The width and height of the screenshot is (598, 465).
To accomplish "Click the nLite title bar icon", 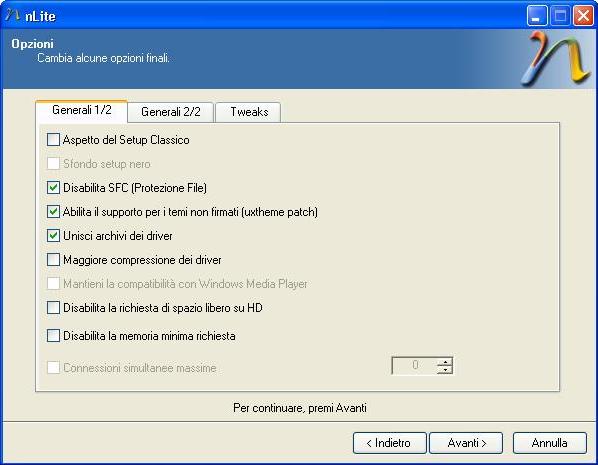I will [x=13, y=16].
